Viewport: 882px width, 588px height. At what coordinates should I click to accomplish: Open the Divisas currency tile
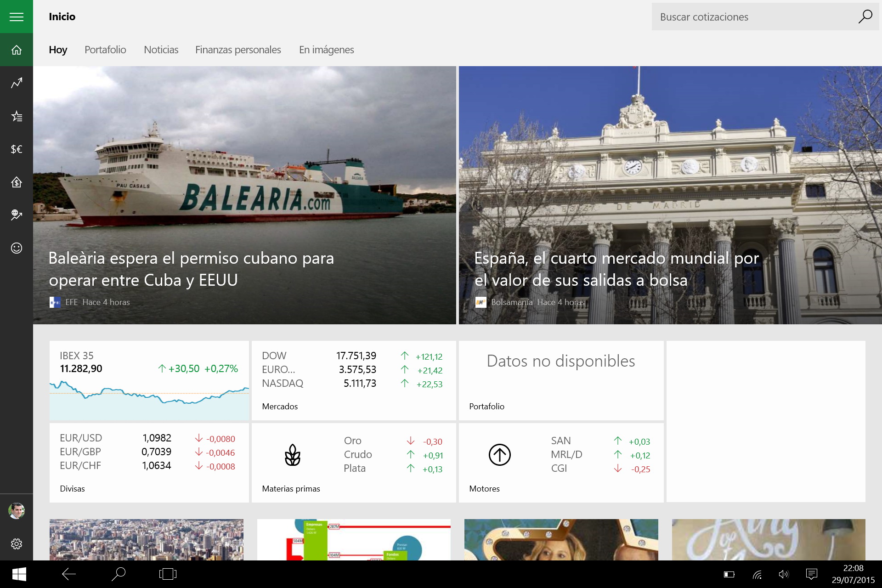pyautogui.click(x=149, y=463)
